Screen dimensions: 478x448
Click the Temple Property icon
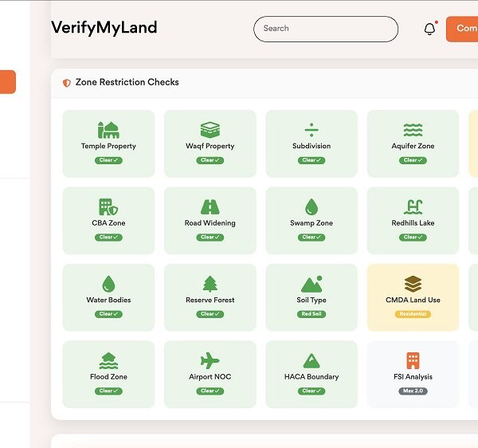tap(108, 130)
